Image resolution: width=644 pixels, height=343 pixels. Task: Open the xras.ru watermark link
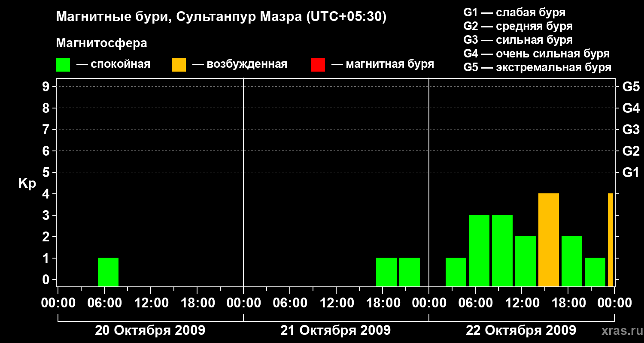point(620,331)
